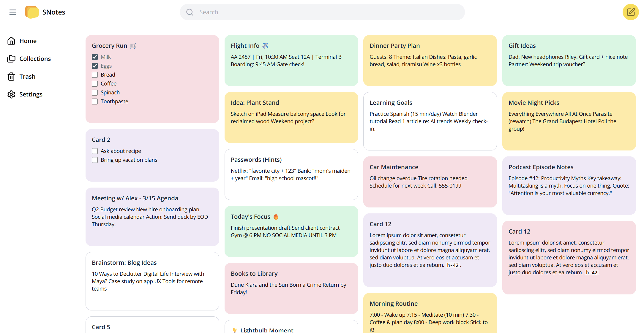
Task: Uncheck the Eggs checkbox
Action: point(95,66)
